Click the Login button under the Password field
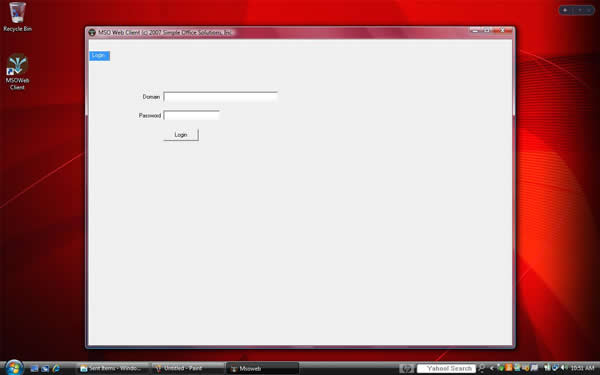The image size is (600, 375). [181, 135]
